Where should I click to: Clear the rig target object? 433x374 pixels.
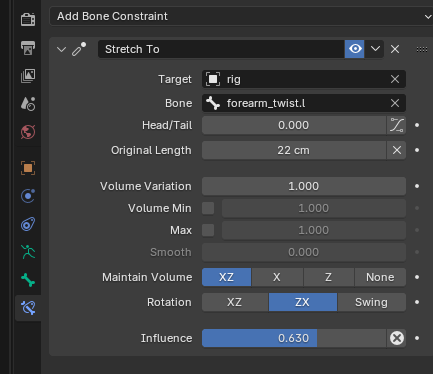click(395, 79)
